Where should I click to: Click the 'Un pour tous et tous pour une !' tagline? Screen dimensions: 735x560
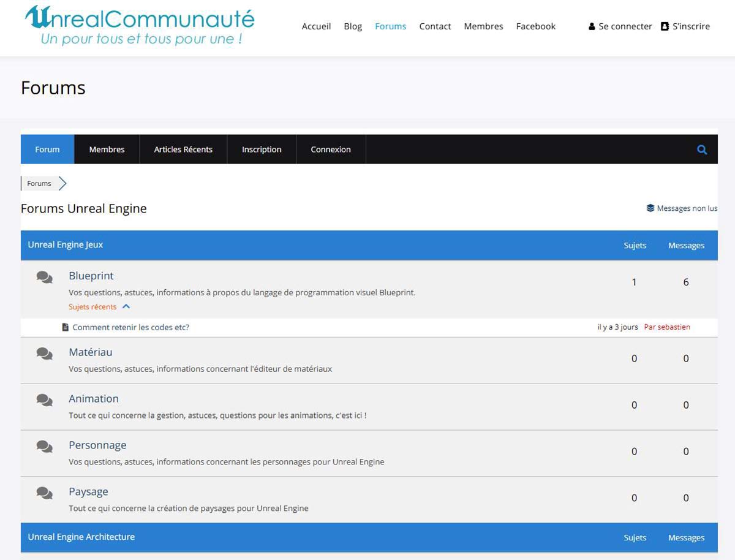tap(141, 39)
